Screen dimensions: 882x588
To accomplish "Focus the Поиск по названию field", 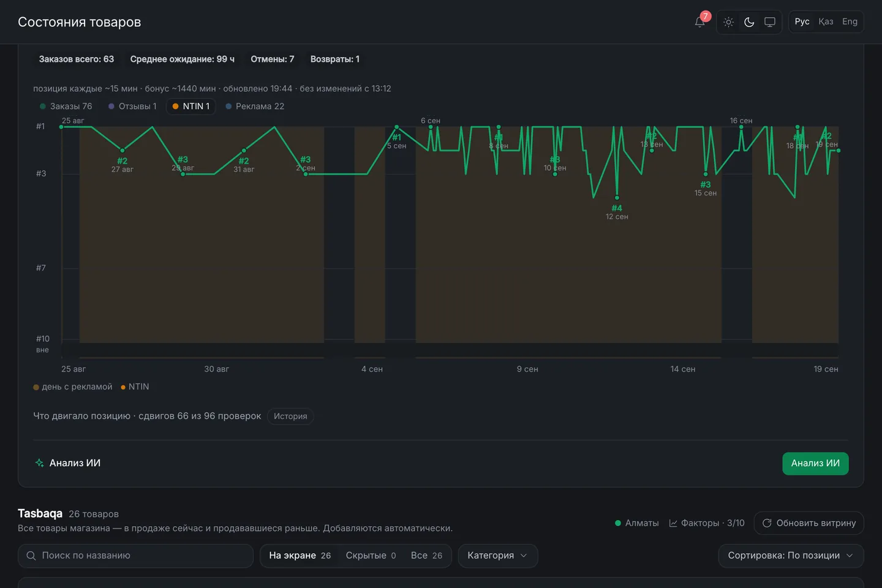I will point(135,556).
